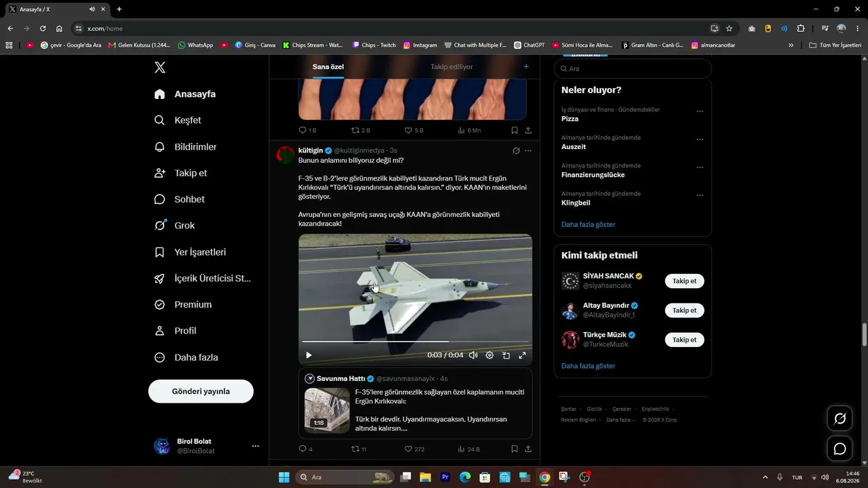Bookmark the kültigin post
Image resolution: width=868 pixels, height=488 pixels.
click(x=515, y=449)
